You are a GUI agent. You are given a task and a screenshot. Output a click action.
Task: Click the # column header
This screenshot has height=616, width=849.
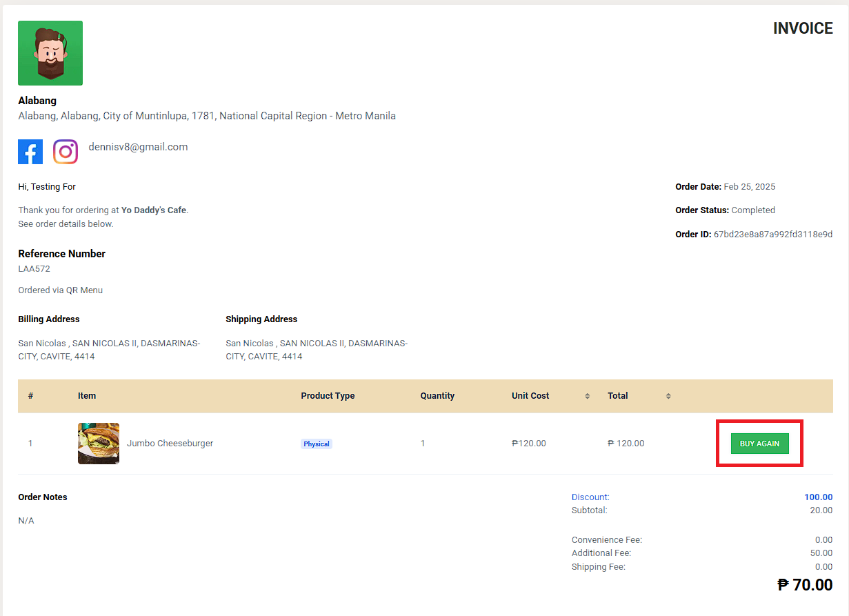31,396
